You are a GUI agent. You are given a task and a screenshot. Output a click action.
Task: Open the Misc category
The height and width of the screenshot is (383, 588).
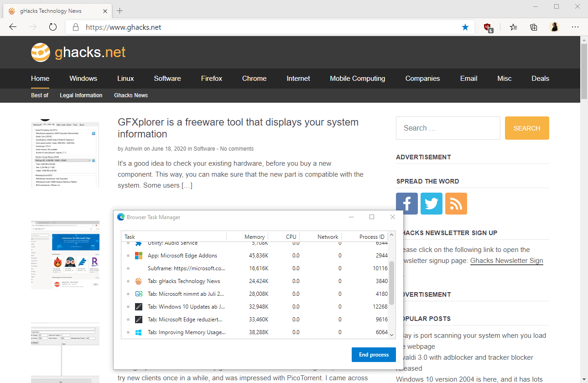[505, 79]
